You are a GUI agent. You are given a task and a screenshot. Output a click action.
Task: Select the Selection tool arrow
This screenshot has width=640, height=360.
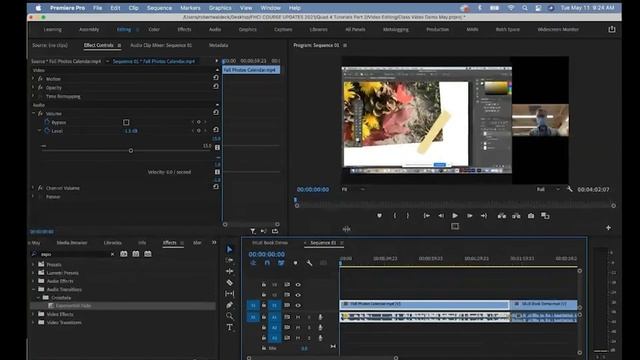[x=229, y=249]
